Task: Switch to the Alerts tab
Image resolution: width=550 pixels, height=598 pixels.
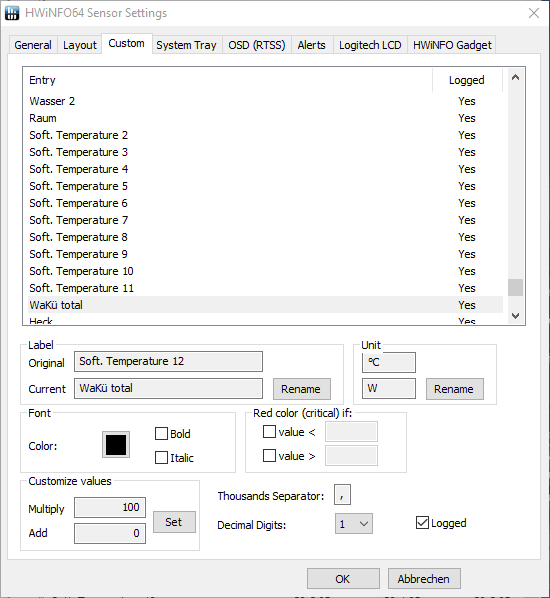Action: [312, 45]
